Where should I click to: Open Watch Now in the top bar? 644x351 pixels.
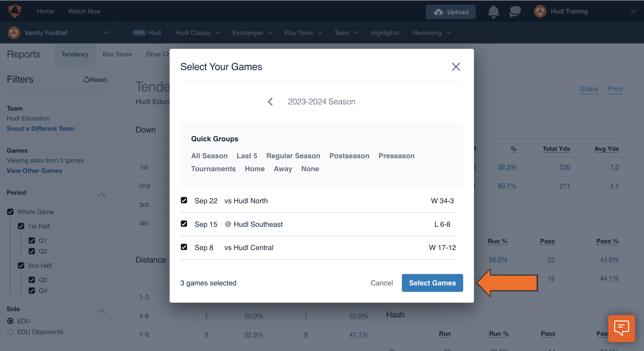pyautogui.click(x=84, y=11)
